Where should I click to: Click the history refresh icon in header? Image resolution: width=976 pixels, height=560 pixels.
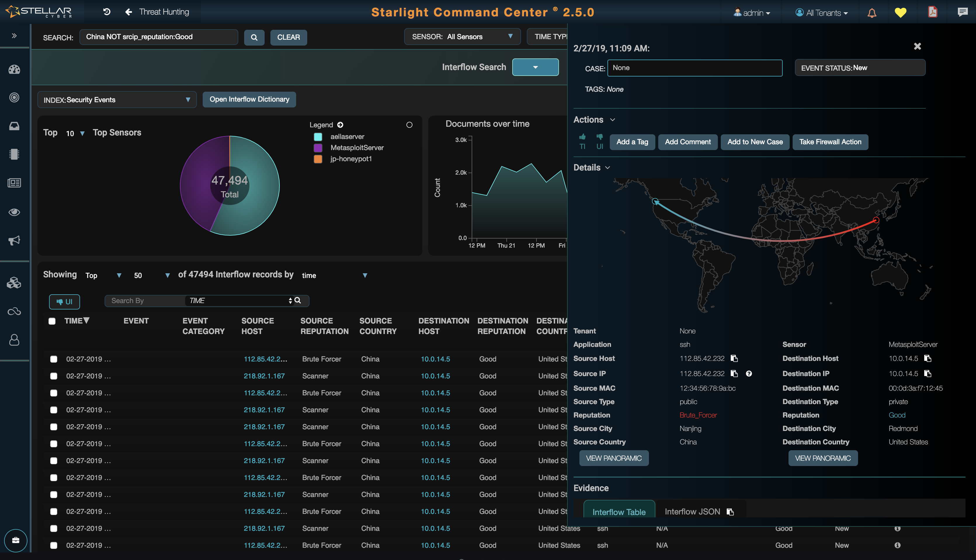click(107, 12)
